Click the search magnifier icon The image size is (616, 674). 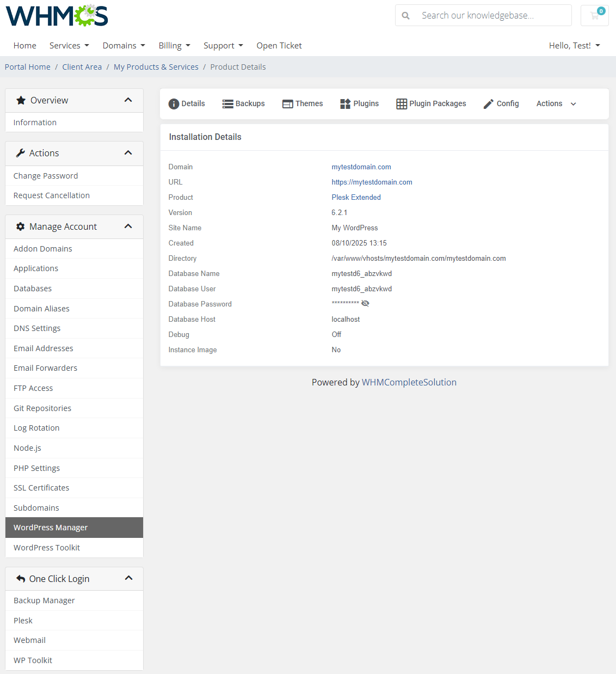click(405, 15)
